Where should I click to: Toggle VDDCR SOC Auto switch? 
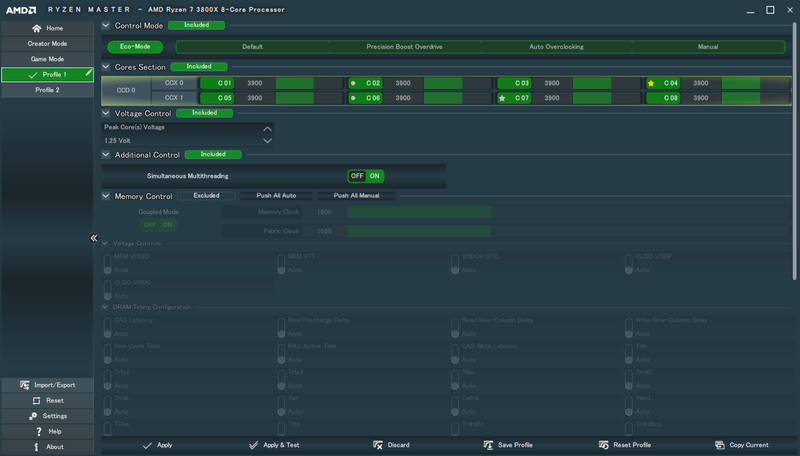click(455, 264)
